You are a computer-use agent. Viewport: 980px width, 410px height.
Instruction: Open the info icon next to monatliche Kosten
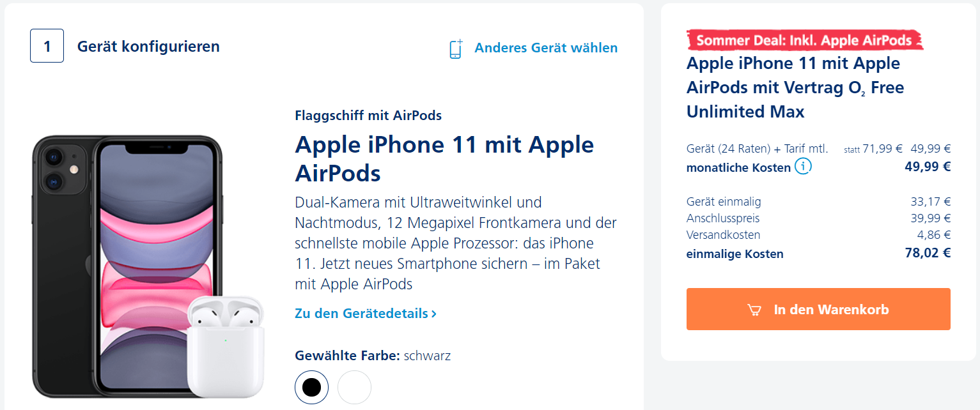click(x=803, y=167)
